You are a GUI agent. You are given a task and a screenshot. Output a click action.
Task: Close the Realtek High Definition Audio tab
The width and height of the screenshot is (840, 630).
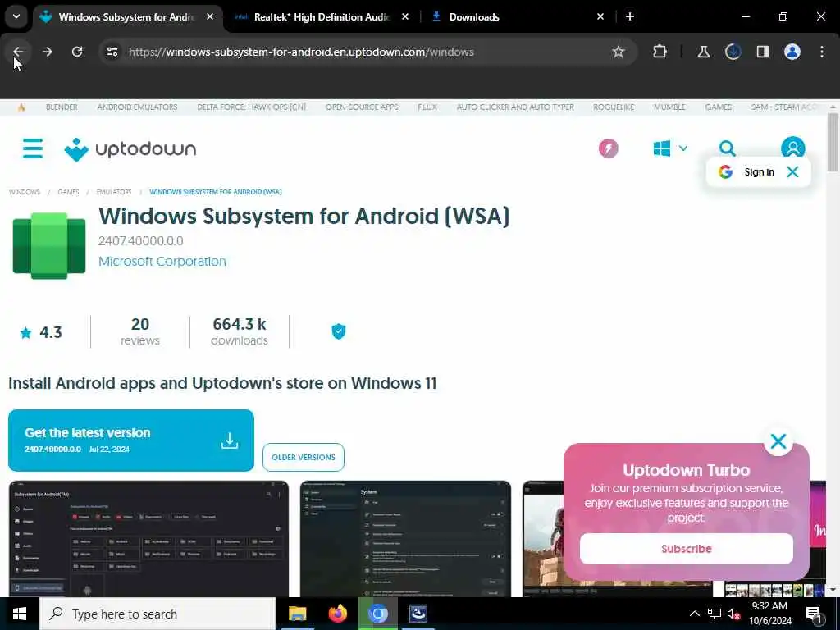point(405,16)
